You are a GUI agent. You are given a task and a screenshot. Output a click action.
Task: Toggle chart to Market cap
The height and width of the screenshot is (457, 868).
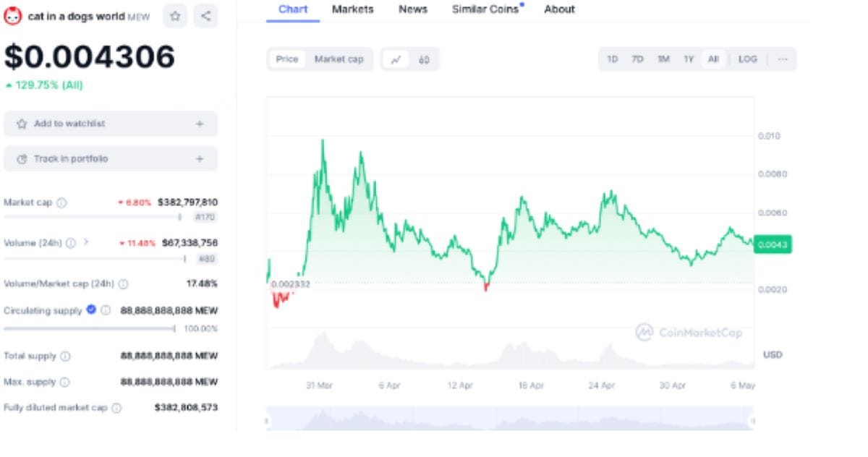coord(339,59)
